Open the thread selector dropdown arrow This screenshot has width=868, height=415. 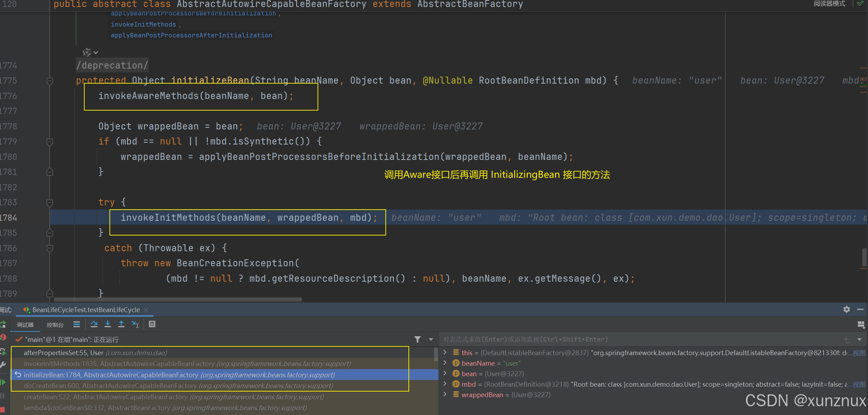(x=431, y=339)
